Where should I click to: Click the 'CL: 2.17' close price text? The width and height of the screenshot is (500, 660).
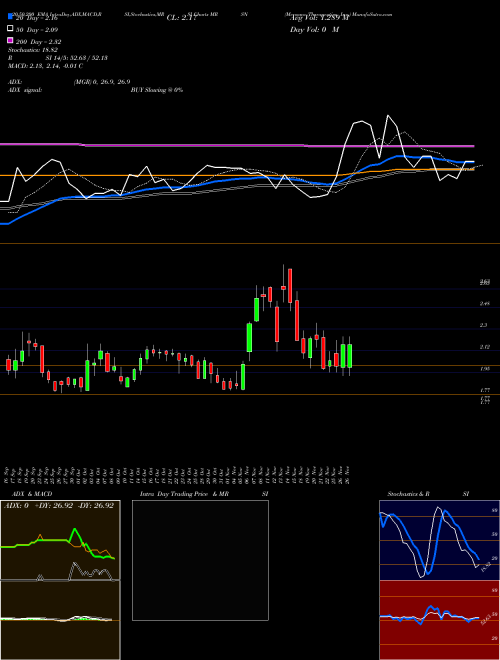tap(181, 18)
